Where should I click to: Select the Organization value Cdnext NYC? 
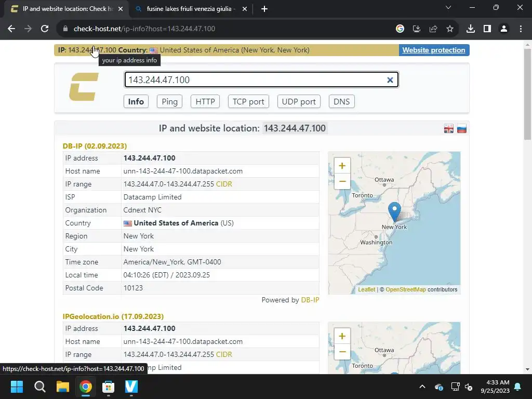coord(142,210)
